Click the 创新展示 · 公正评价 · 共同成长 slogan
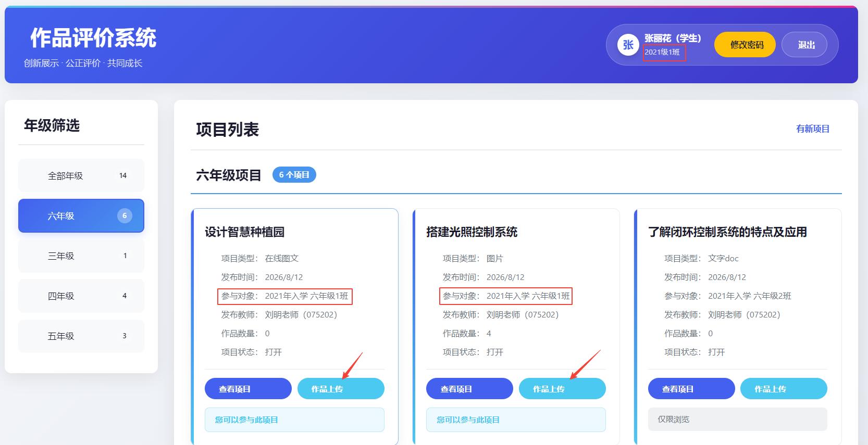The height and width of the screenshot is (445, 868). click(83, 63)
